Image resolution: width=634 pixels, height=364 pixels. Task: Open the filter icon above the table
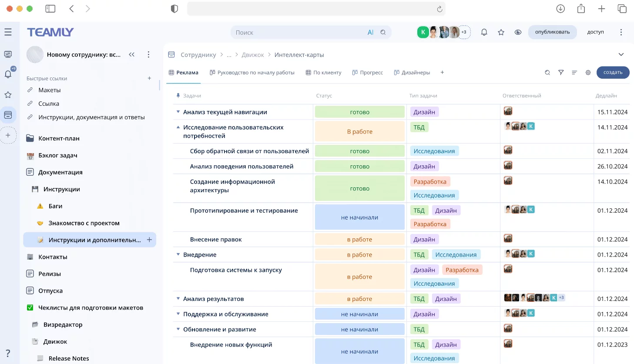(561, 73)
